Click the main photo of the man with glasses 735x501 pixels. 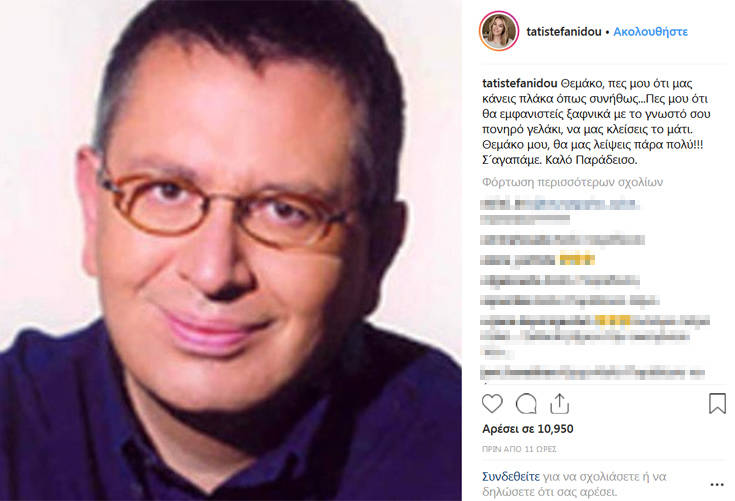click(x=231, y=250)
